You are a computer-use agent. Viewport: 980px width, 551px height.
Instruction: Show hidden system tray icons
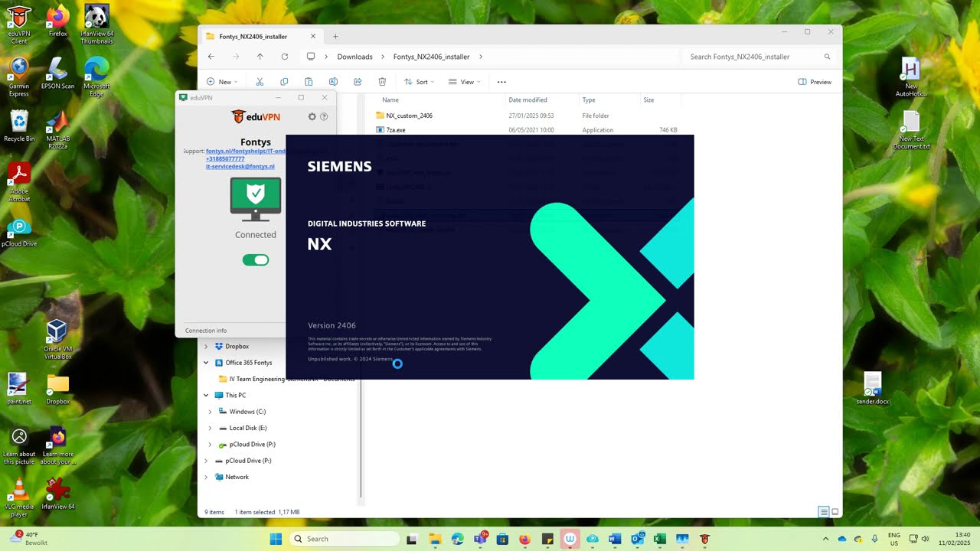point(825,539)
